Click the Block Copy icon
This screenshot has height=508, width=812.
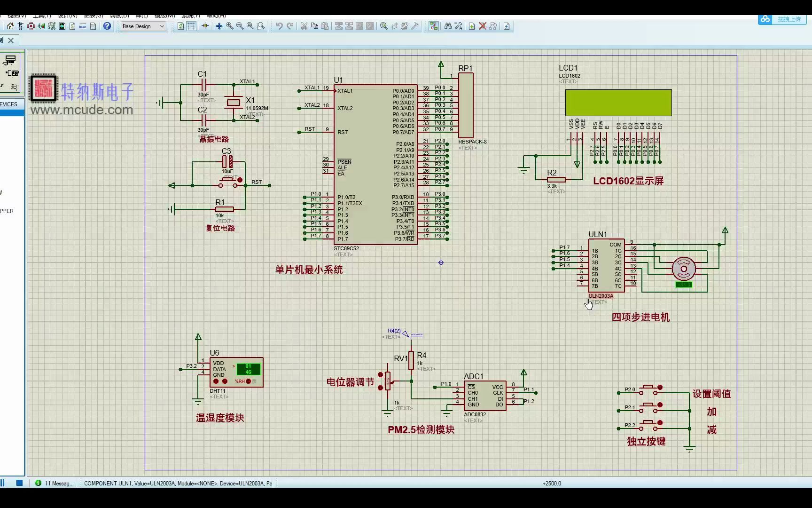coord(339,26)
